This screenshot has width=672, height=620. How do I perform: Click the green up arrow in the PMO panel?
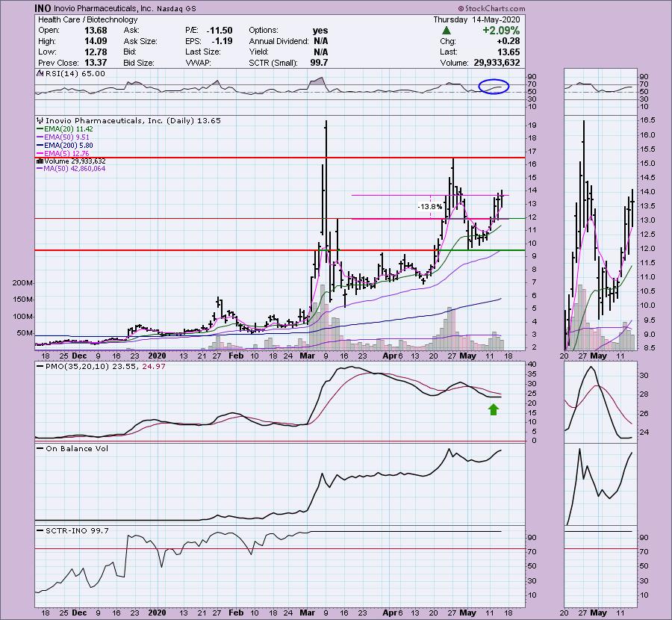click(494, 410)
